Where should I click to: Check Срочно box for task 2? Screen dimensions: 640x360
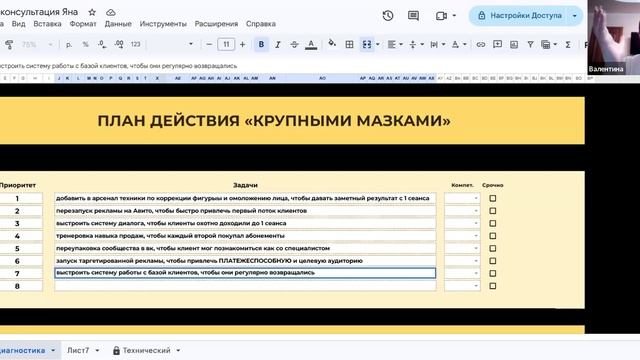[493, 211]
